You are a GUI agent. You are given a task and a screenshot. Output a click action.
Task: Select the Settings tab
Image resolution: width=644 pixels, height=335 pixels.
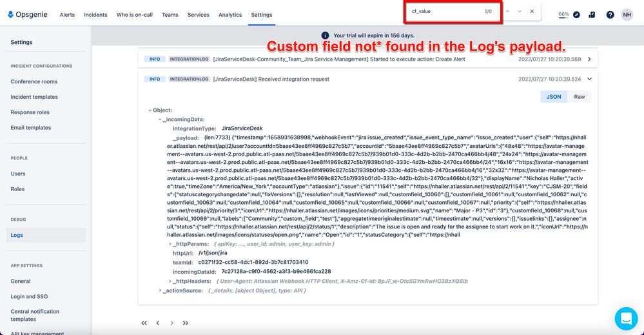pyautogui.click(x=262, y=15)
